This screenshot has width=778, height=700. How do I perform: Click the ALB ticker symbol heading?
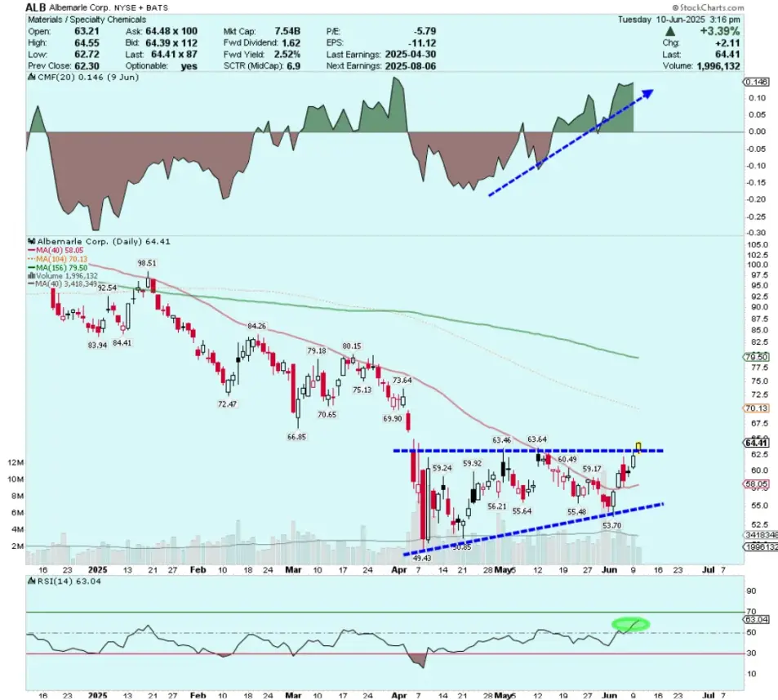click(x=35, y=7)
